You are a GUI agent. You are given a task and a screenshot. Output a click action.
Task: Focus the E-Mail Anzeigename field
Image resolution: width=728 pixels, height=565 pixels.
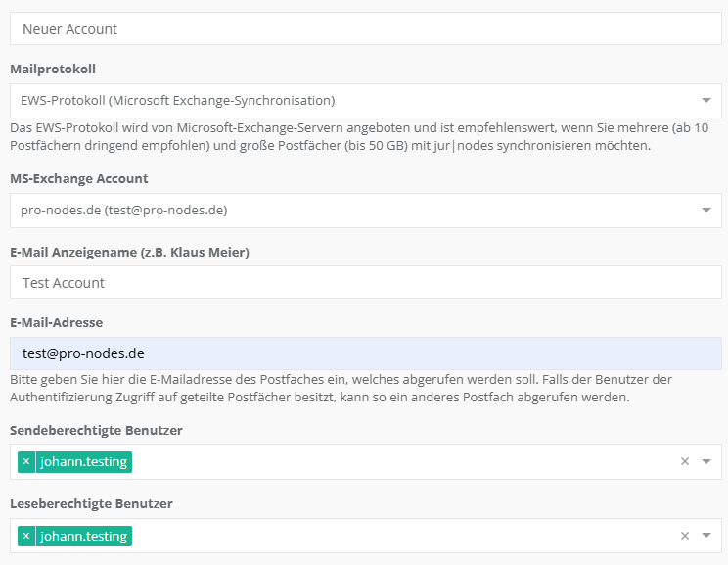366,283
